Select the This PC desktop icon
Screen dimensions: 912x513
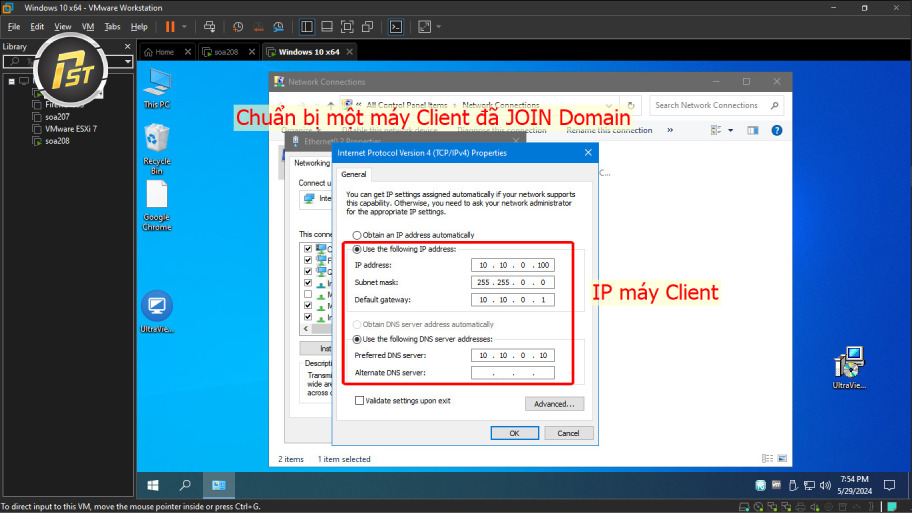[157, 88]
